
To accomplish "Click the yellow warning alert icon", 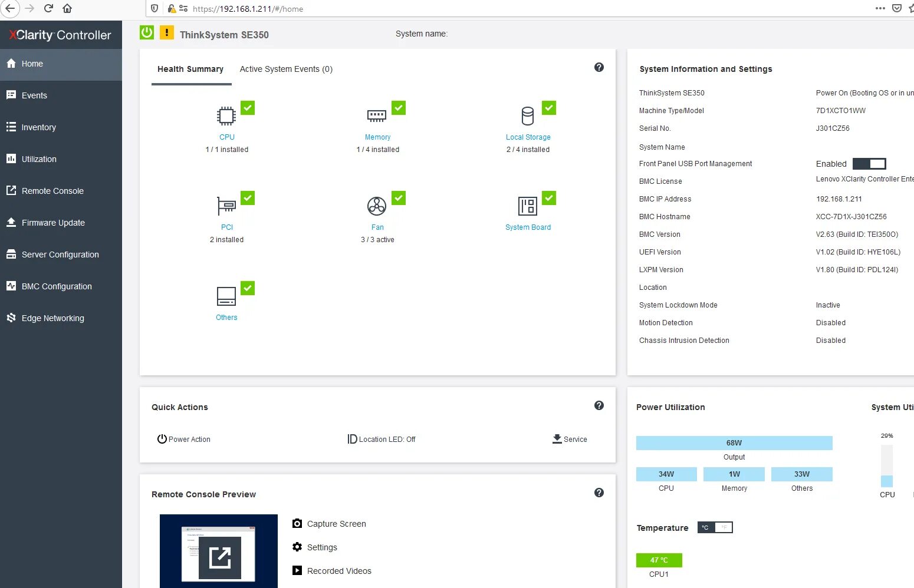I will (167, 32).
